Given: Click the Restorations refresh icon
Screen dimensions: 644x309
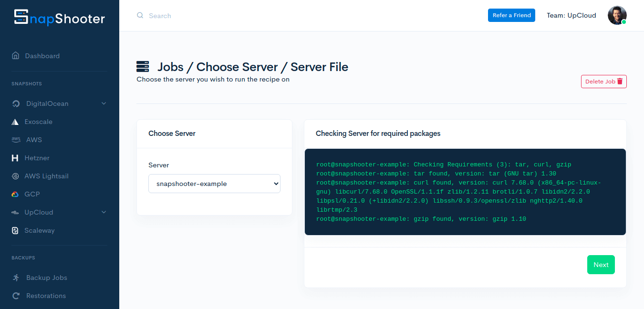Looking at the screenshot, I should click(x=16, y=296).
